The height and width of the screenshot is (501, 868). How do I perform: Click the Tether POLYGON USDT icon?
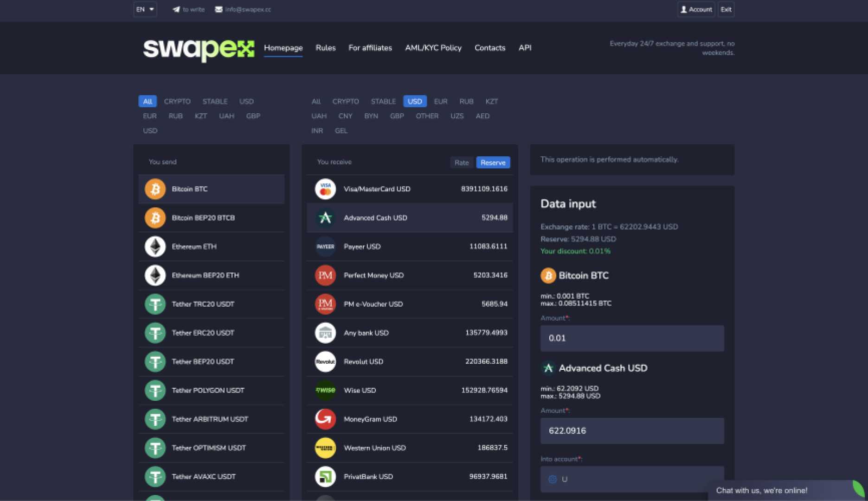tap(155, 391)
